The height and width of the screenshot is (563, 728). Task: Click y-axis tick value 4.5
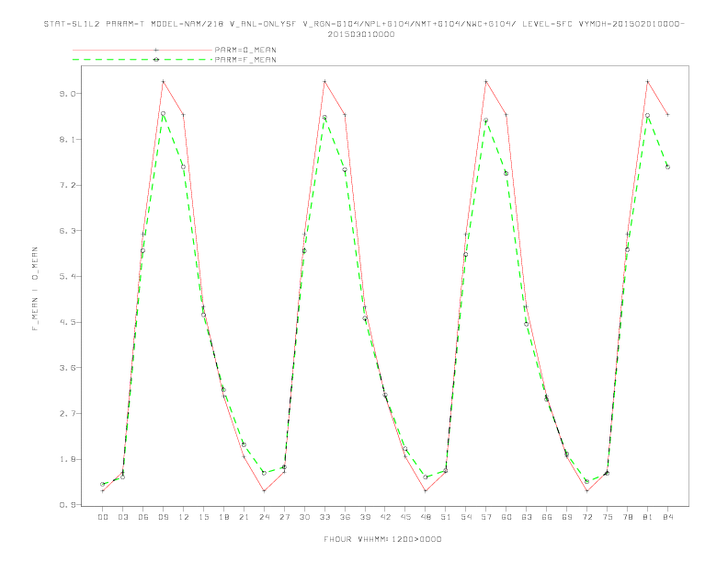click(x=67, y=322)
